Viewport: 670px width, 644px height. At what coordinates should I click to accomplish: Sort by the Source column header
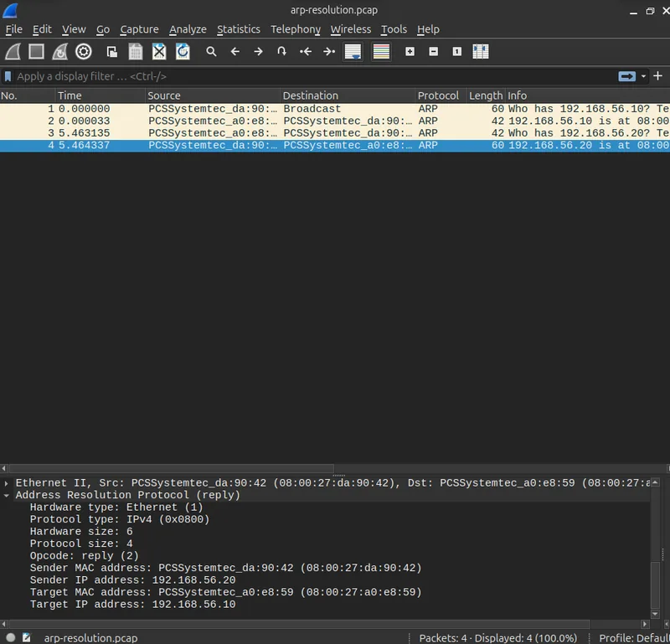(213, 95)
